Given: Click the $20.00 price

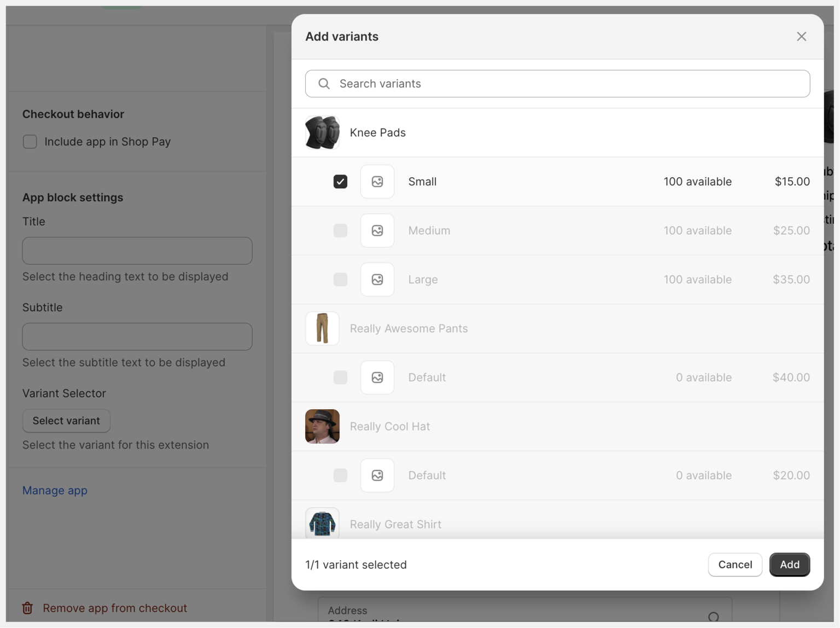Looking at the screenshot, I should point(791,475).
